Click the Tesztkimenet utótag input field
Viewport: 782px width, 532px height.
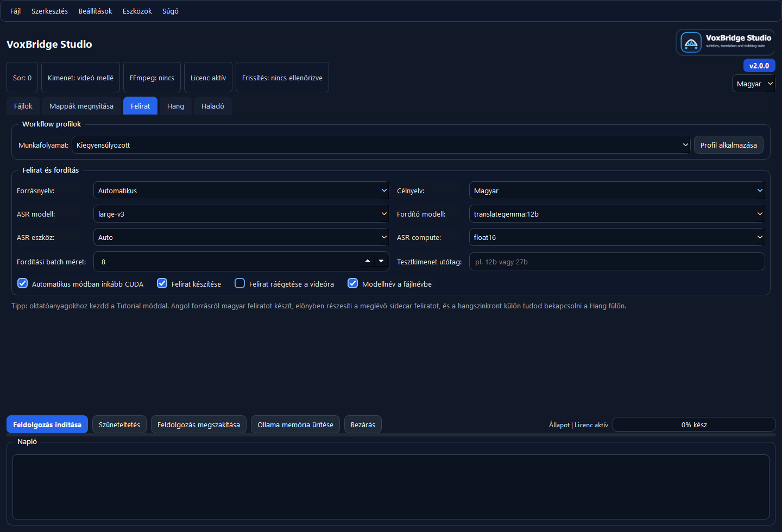click(616, 262)
